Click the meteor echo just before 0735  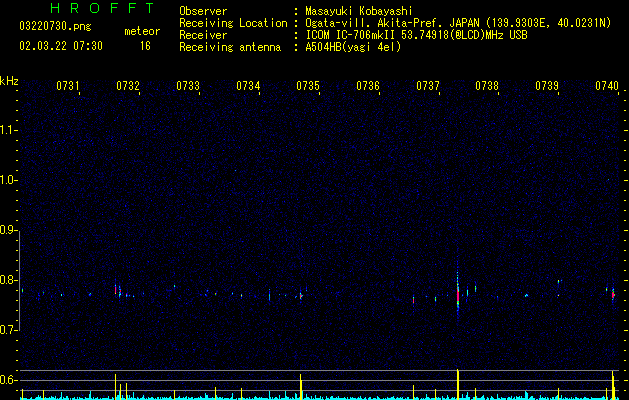(x=301, y=296)
